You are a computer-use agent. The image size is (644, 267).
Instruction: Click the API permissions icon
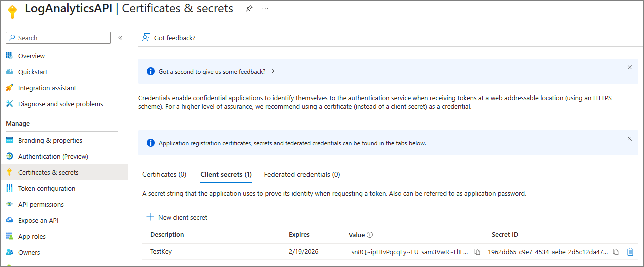pyautogui.click(x=9, y=204)
